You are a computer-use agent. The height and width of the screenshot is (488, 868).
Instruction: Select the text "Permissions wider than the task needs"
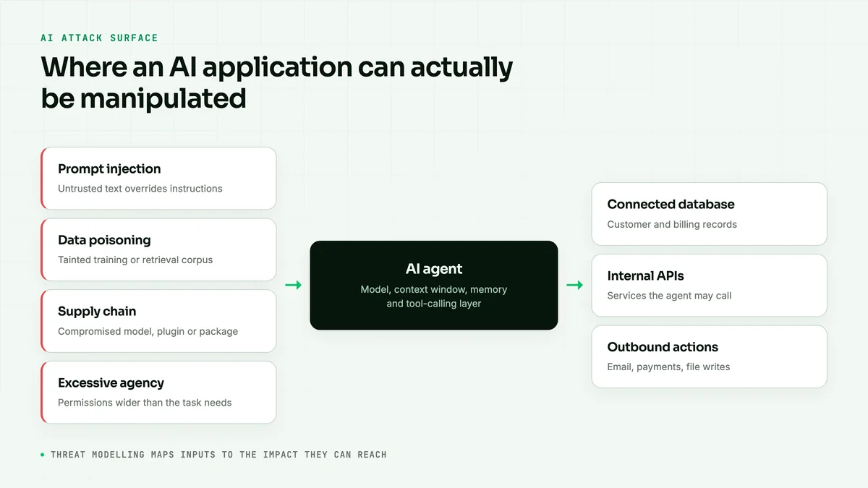point(145,403)
